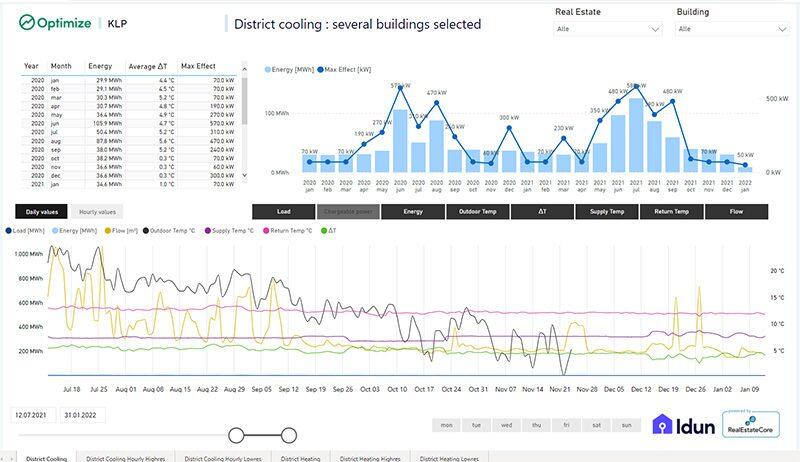800x462 pixels.
Task: Toggle the mon weekday filter
Action: (x=446, y=425)
